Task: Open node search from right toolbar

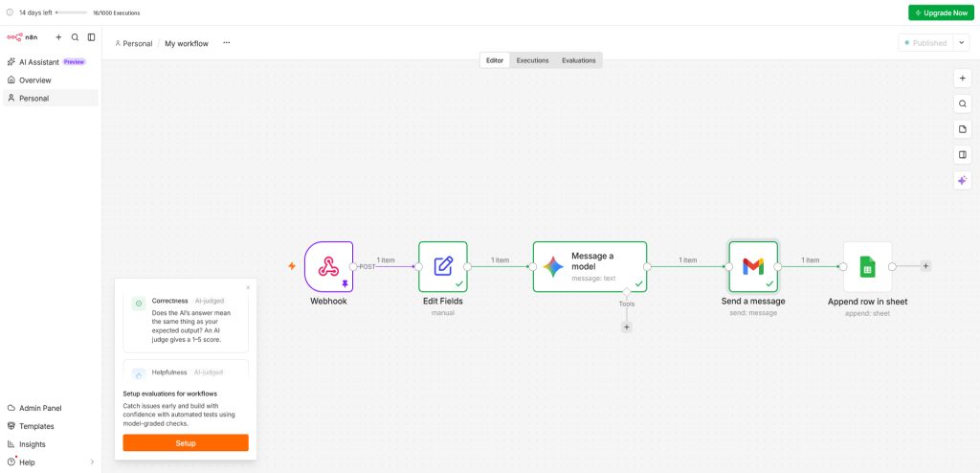Action: pyautogui.click(x=963, y=103)
